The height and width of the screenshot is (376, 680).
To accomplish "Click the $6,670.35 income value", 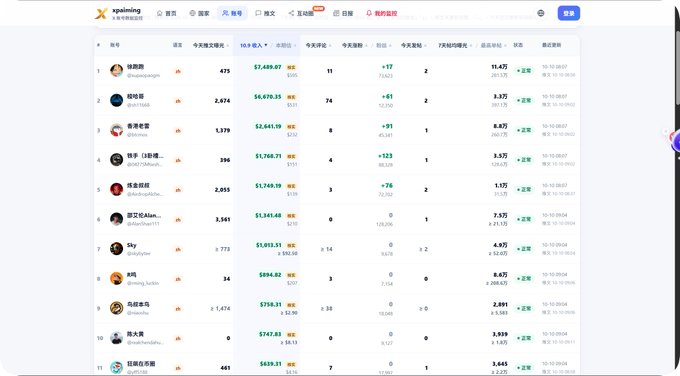I will (268, 97).
